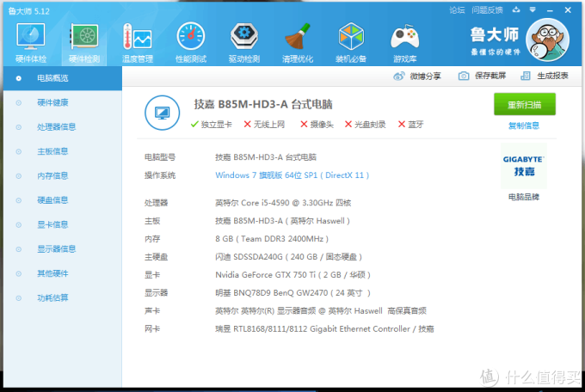Click the Core i5-4590 processor value
Image resolution: width=585 pixels, height=392 pixels.
pyautogui.click(x=283, y=203)
